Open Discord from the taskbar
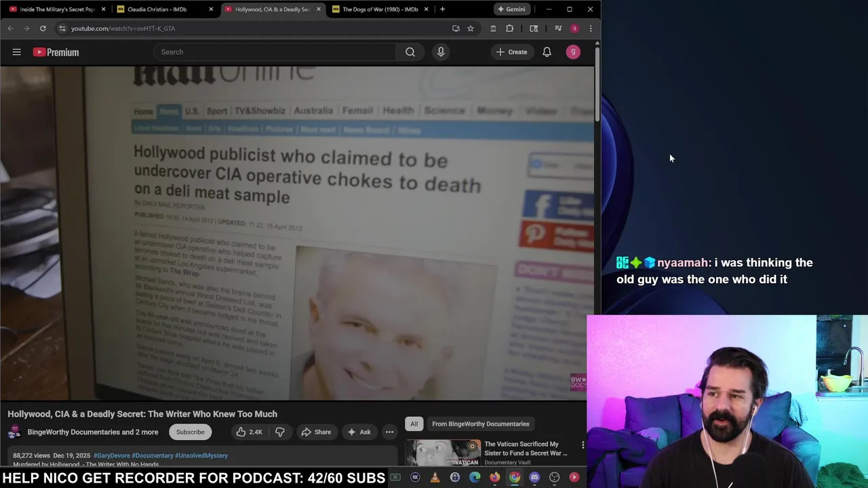 [x=534, y=477]
